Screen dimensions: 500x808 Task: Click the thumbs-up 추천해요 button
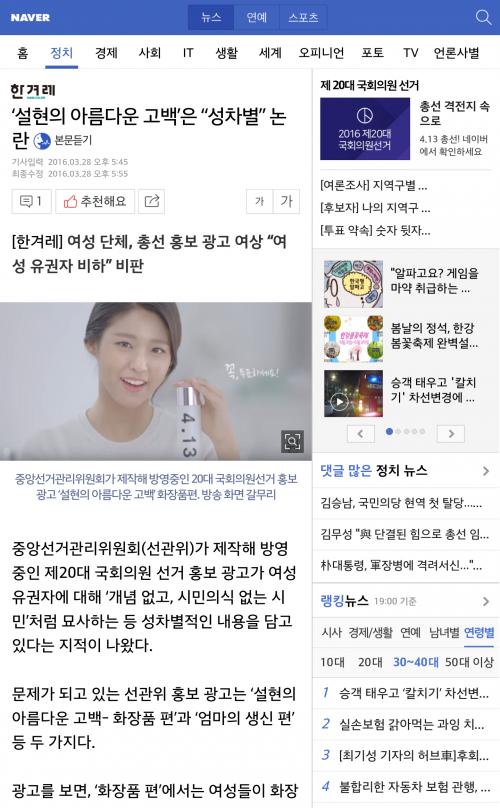pos(95,201)
